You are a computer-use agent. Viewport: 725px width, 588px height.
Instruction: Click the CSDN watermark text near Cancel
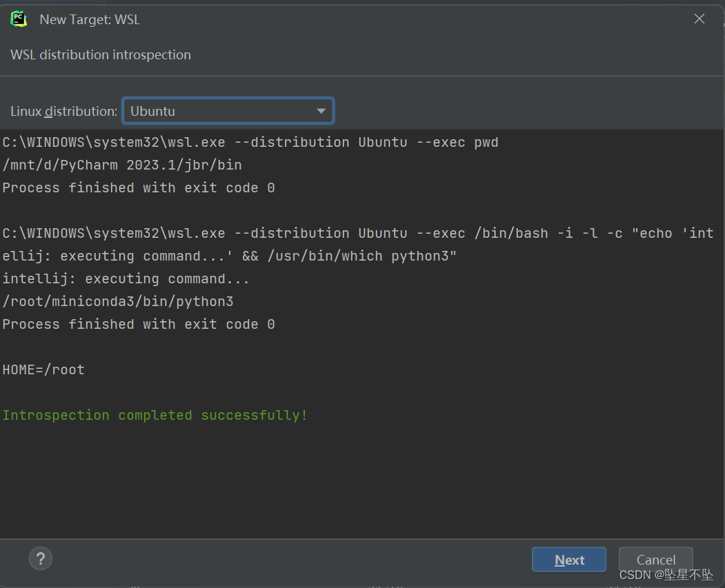[664, 574]
